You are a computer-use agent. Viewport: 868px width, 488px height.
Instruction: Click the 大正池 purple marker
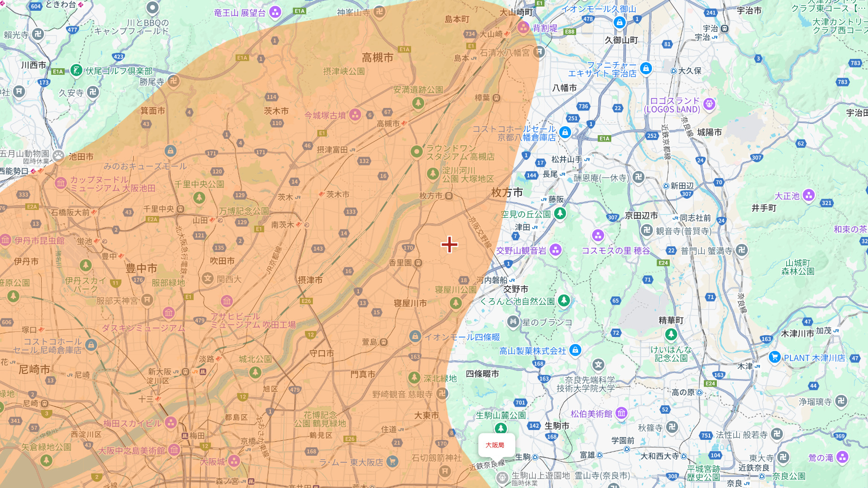click(x=809, y=195)
